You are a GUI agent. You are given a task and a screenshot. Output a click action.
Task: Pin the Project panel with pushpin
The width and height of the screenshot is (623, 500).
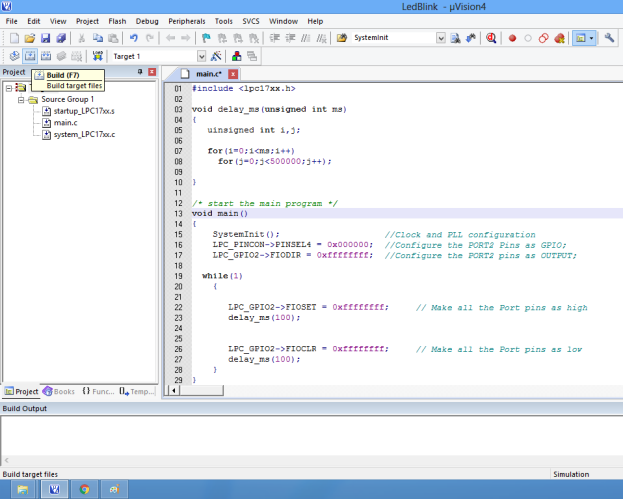(139, 72)
